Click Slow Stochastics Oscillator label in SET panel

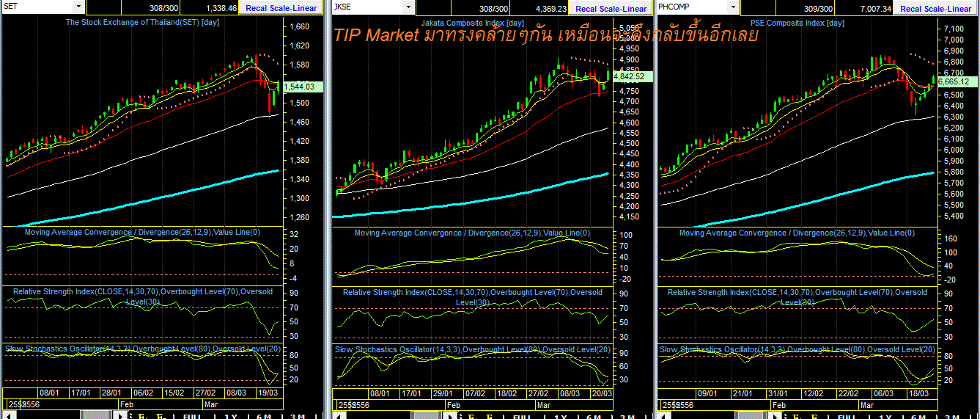coord(142,349)
